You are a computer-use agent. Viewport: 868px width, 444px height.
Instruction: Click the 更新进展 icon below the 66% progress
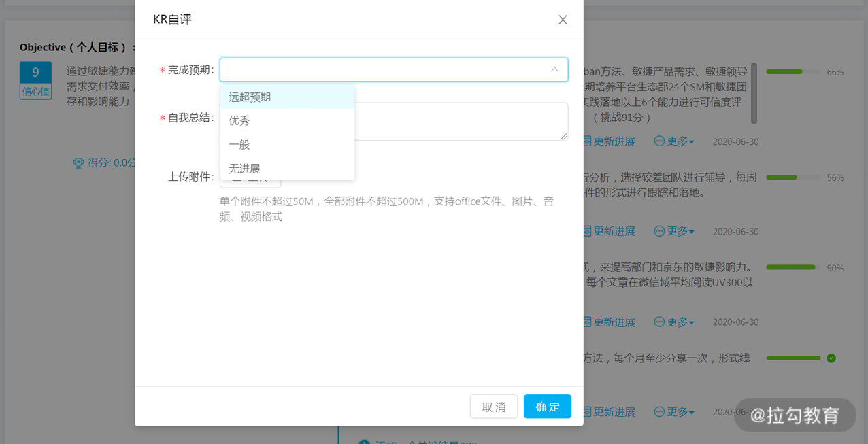tap(588, 141)
